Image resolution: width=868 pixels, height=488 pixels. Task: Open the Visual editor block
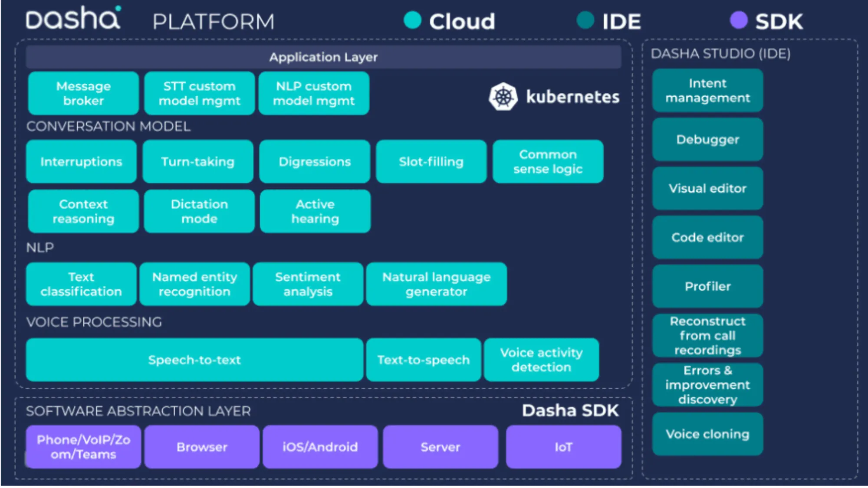707,188
